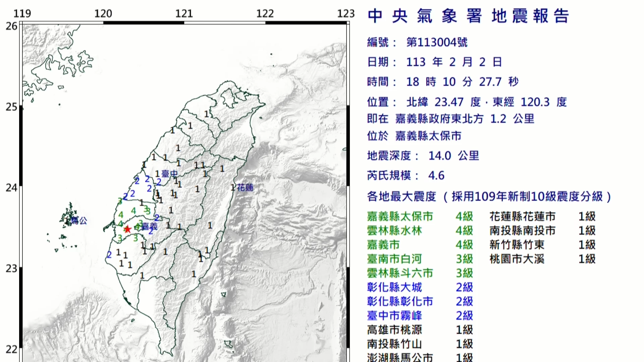Viewport: 644px width, 362px height.
Task: Click longitude axis label 121
Action: click(184, 14)
